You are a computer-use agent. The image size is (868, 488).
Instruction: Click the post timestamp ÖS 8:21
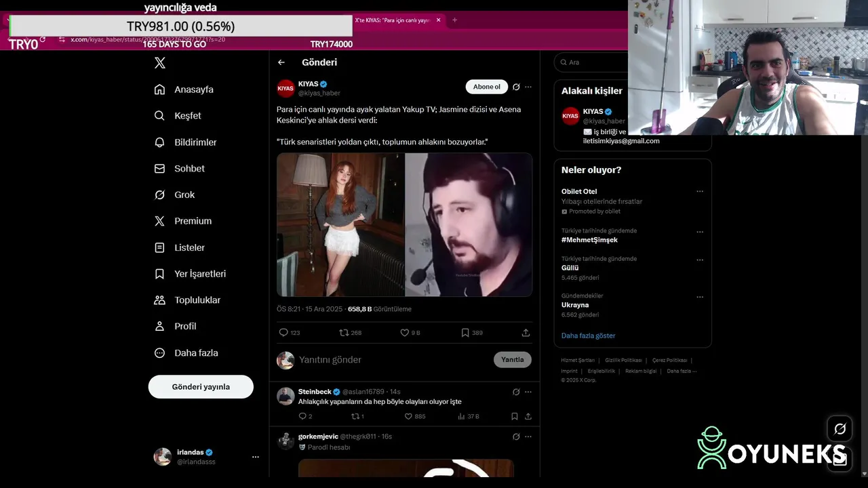(x=288, y=309)
